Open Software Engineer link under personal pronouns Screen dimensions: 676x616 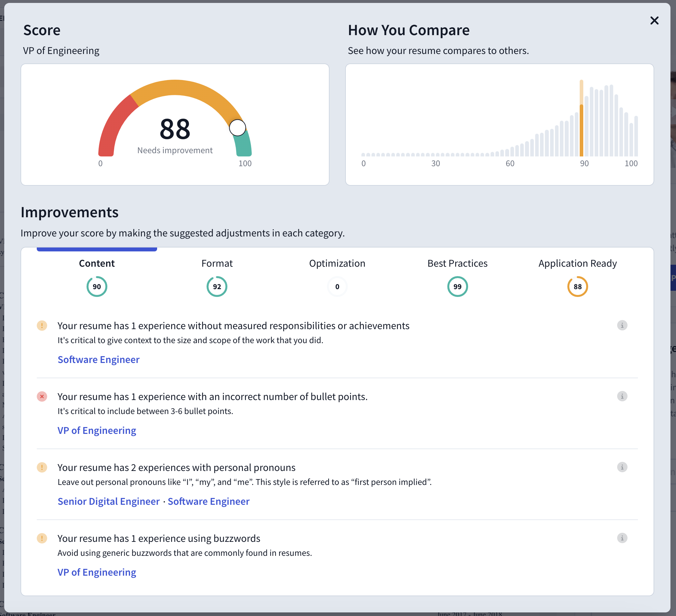tap(209, 501)
